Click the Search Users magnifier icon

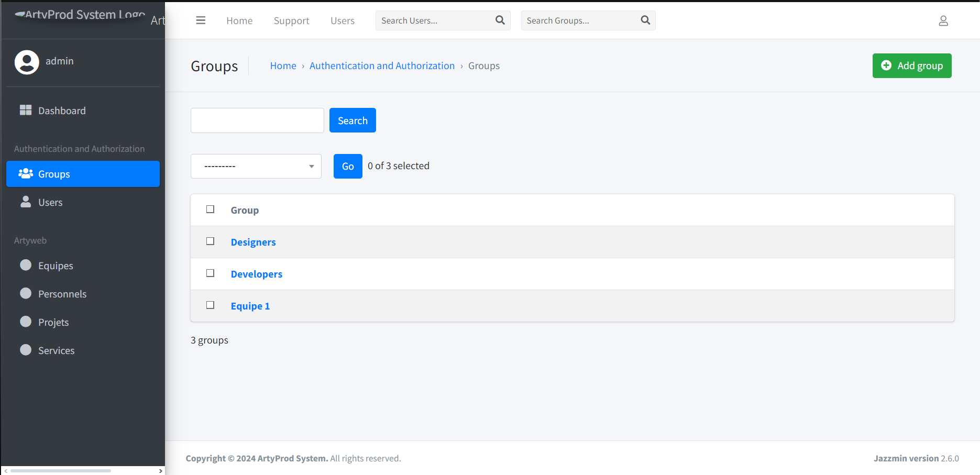(500, 20)
